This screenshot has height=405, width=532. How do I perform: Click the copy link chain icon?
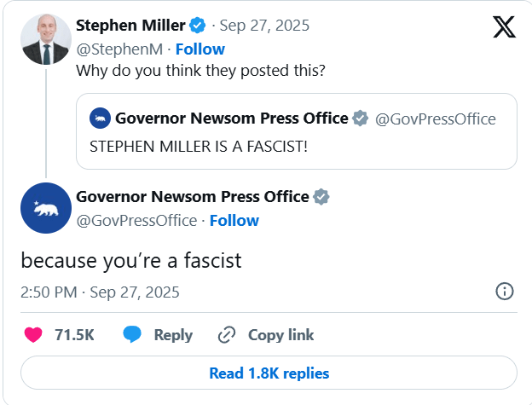pos(227,335)
